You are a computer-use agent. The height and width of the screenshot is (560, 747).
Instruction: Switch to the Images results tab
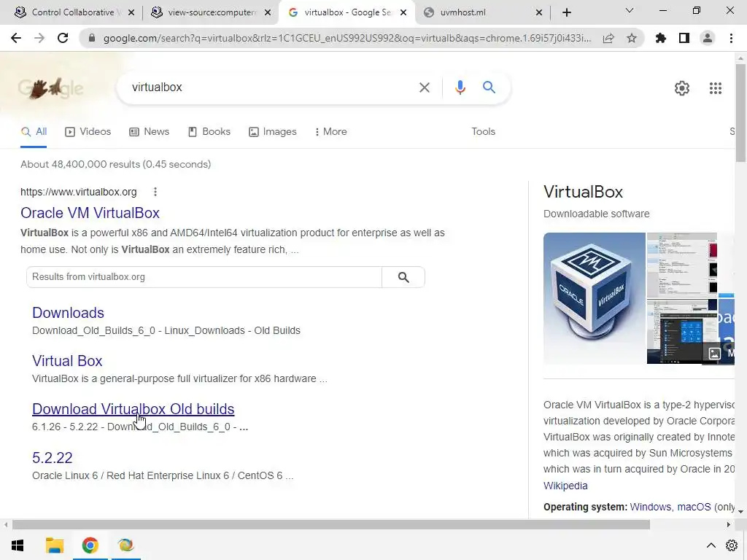[x=273, y=131]
